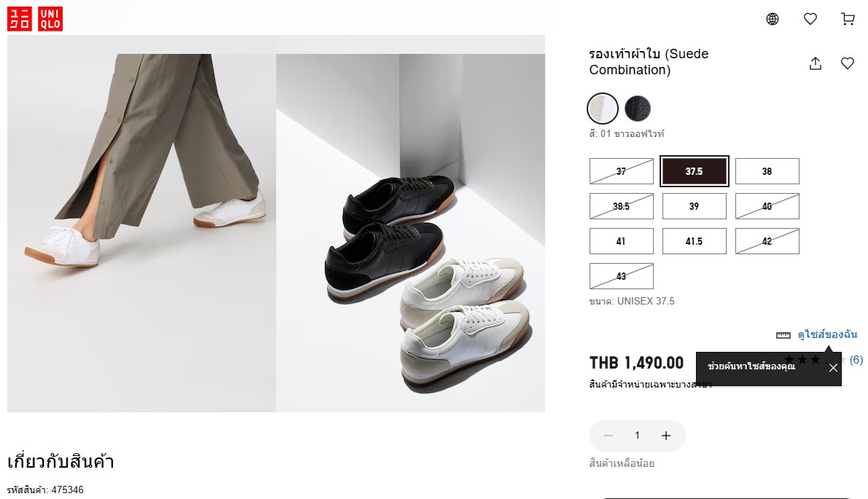The width and height of the screenshot is (868, 499).
Task: Increase quantity with plus button
Action: 666,436
